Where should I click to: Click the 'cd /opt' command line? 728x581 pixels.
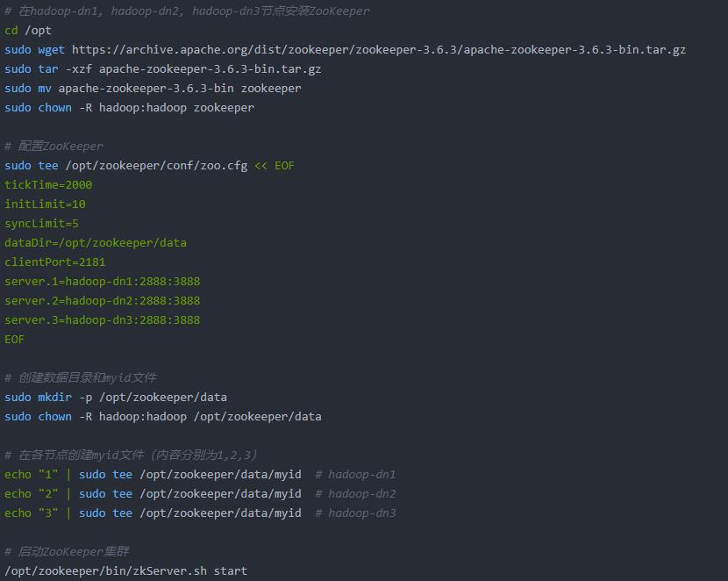28,31
